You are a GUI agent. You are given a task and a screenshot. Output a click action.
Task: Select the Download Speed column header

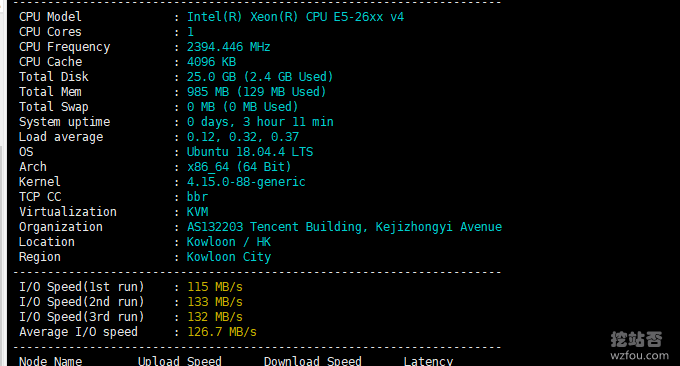[x=312, y=361]
